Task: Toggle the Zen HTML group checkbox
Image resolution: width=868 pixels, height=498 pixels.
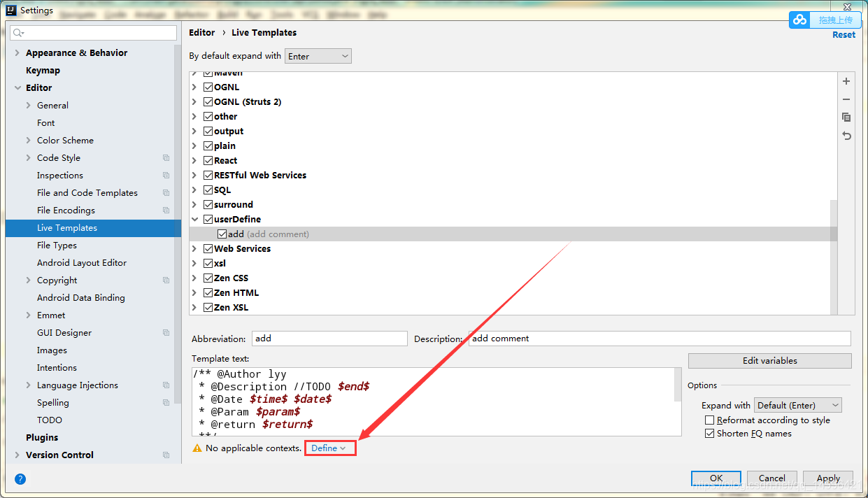Action: coord(208,293)
